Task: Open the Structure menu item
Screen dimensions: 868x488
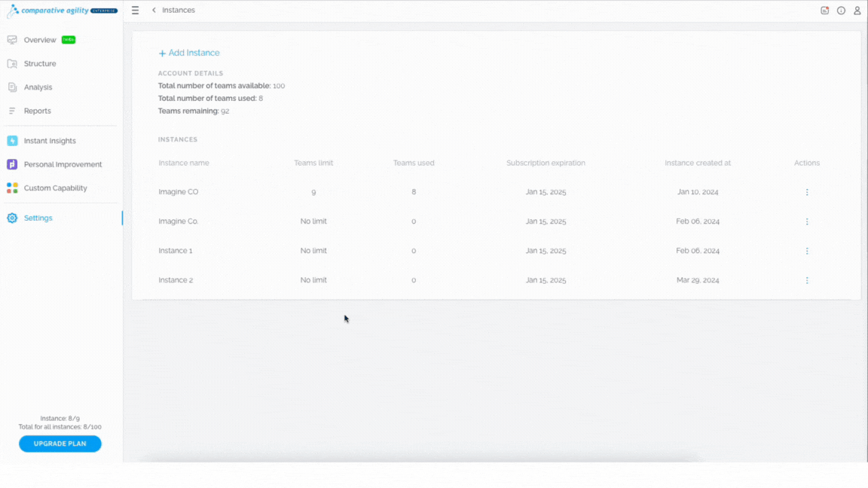Action: pyautogui.click(x=40, y=63)
